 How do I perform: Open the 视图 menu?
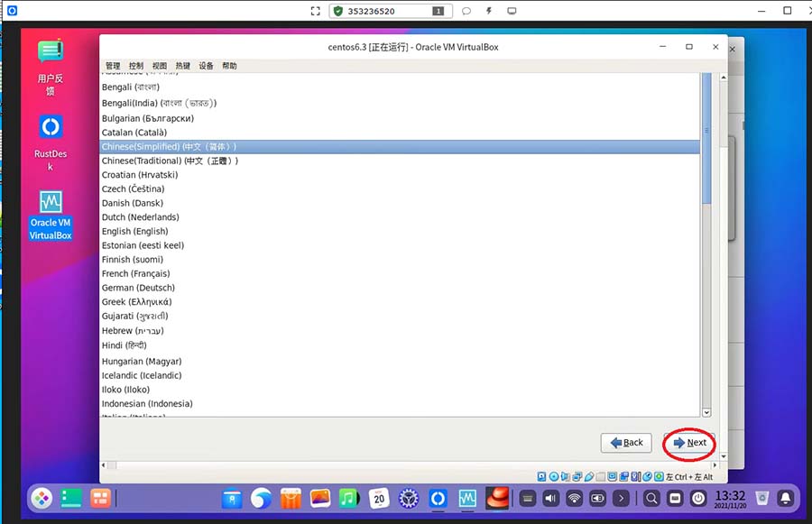[160, 66]
